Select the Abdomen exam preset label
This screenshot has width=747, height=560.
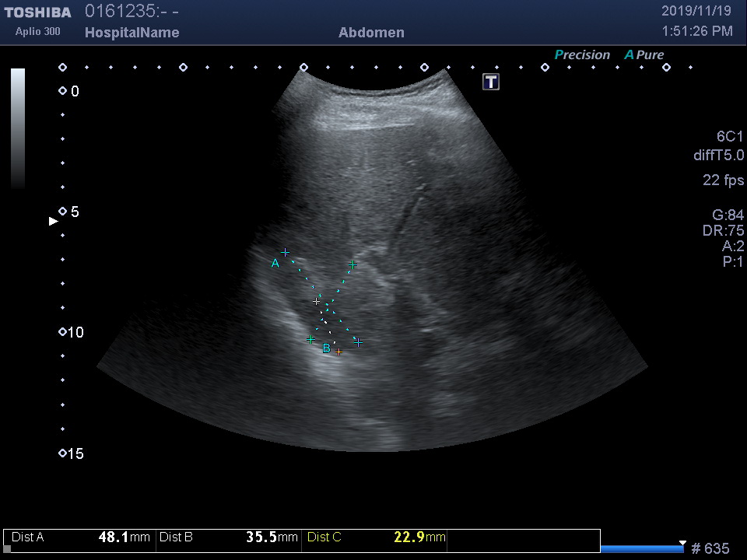point(371,33)
